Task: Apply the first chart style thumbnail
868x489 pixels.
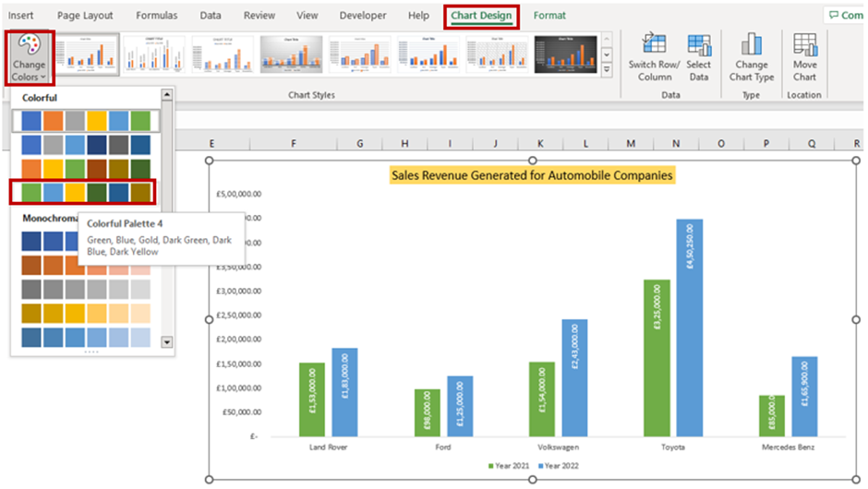Action: pos(86,54)
